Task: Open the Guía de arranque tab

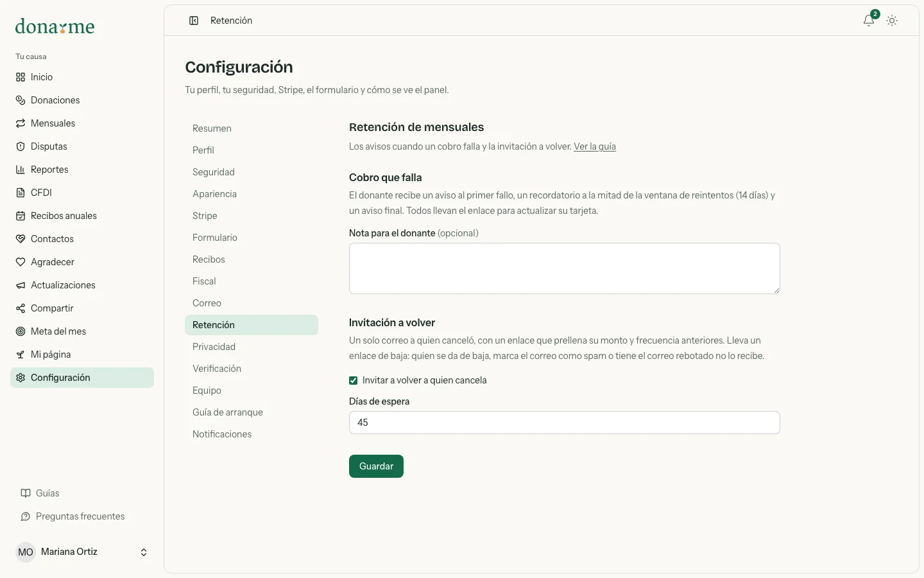Action: tap(252, 412)
